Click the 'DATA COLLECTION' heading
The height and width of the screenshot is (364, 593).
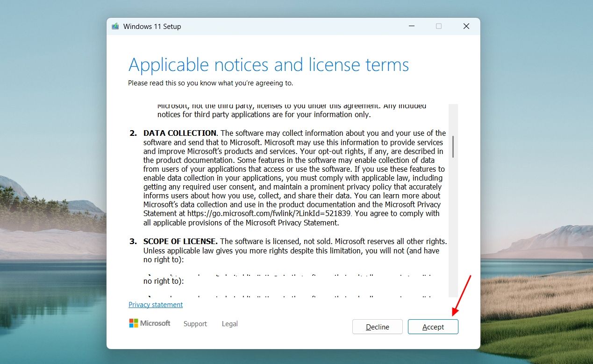[180, 133]
